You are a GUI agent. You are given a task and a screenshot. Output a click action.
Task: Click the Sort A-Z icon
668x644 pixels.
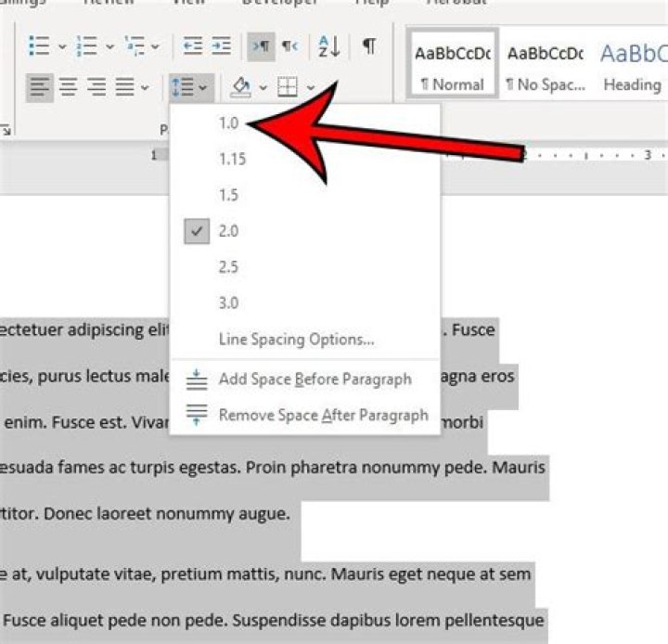[328, 45]
